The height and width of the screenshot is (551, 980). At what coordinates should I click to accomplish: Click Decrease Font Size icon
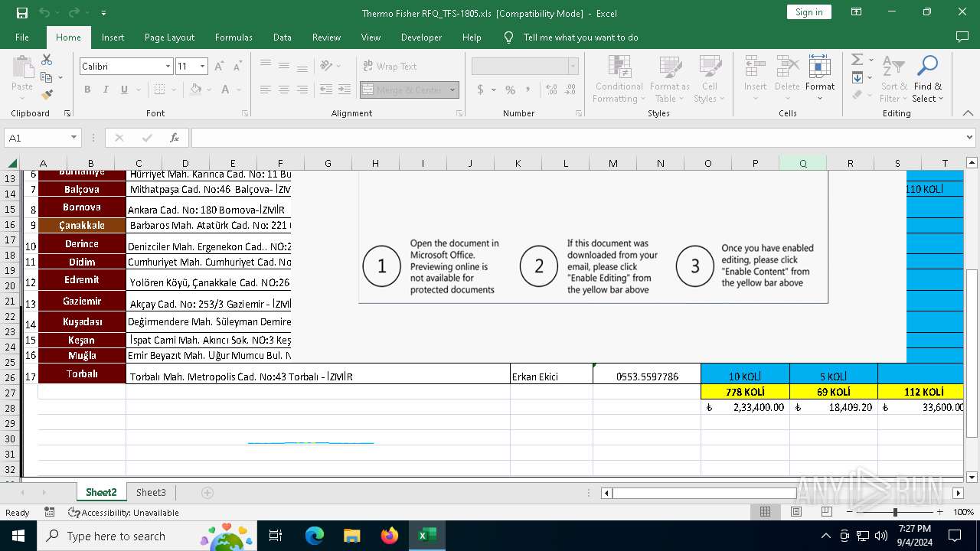click(x=238, y=67)
